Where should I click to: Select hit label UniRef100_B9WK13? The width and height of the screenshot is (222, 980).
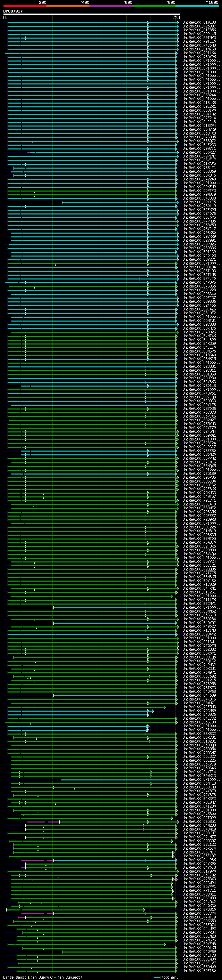(x=199, y=775)
